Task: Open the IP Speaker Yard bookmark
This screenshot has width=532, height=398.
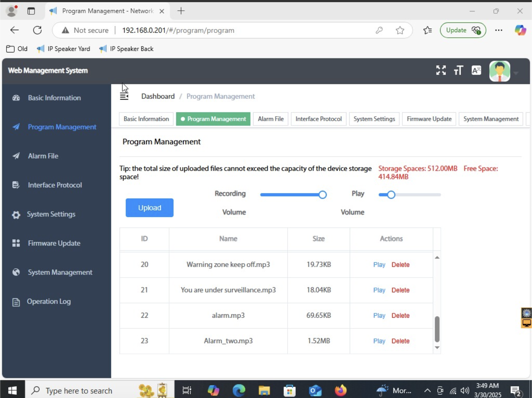Action: tap(64, 49)
